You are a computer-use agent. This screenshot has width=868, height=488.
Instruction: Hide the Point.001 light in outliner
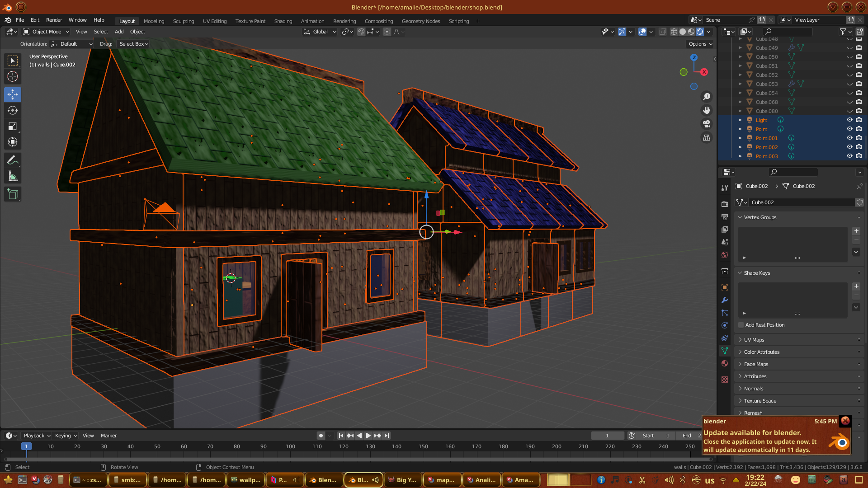click(849, 138)
